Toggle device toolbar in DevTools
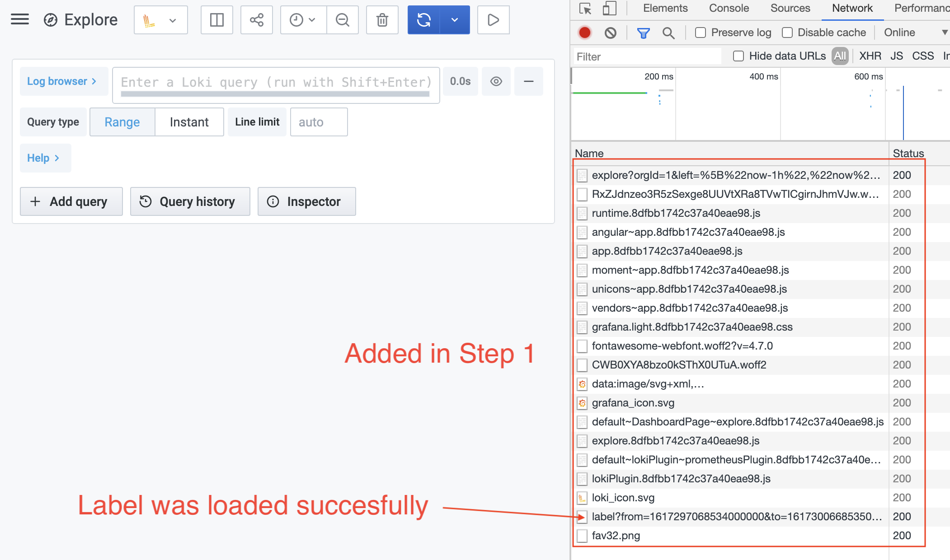The image size is (950, 560). pyautogui.click(x=610, y=9)
